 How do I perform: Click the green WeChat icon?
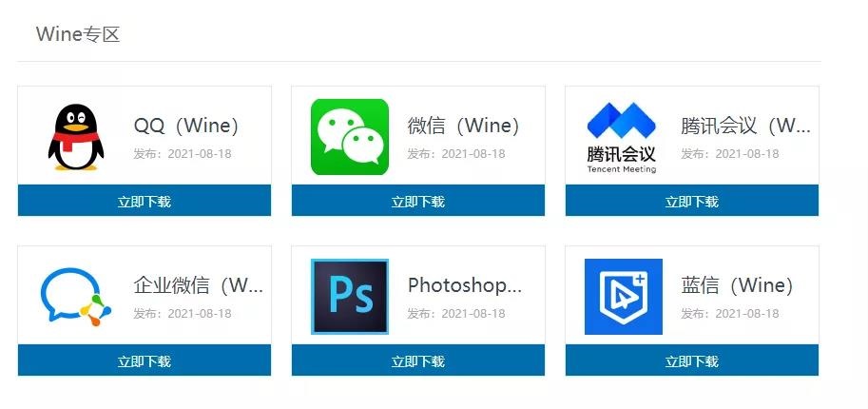(350, 137)
